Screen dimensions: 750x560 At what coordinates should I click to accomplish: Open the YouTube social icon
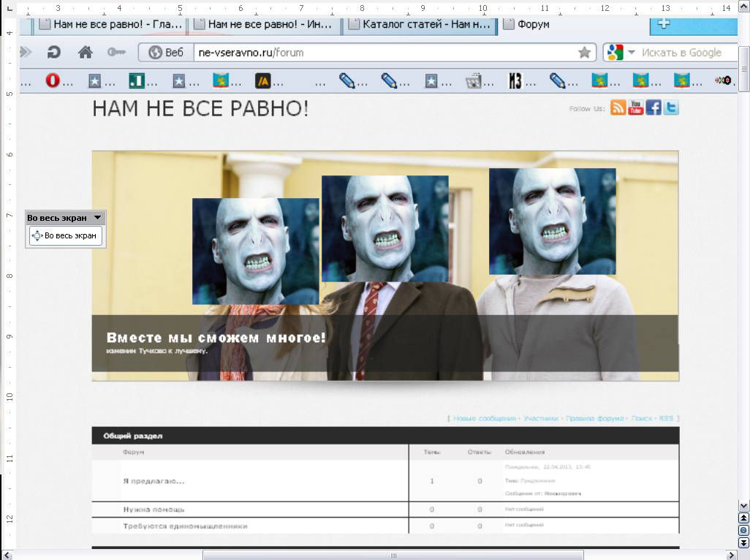(x=635, y=107)
